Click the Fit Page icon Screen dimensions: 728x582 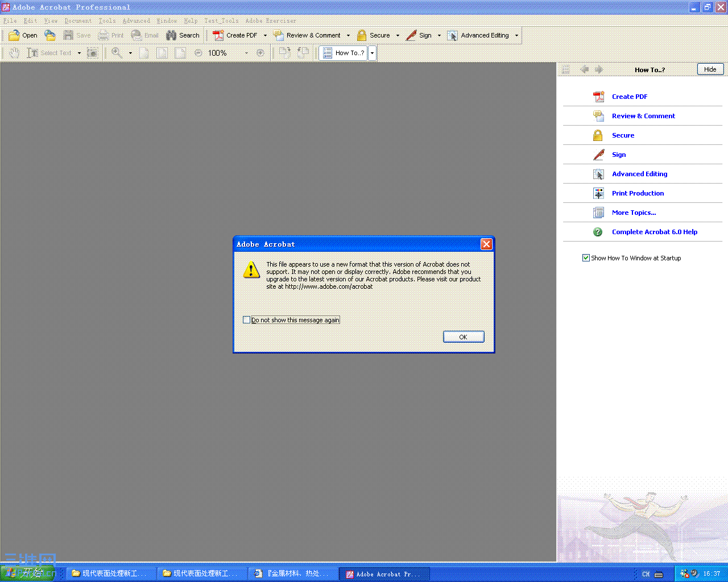(x=162, y=53)
